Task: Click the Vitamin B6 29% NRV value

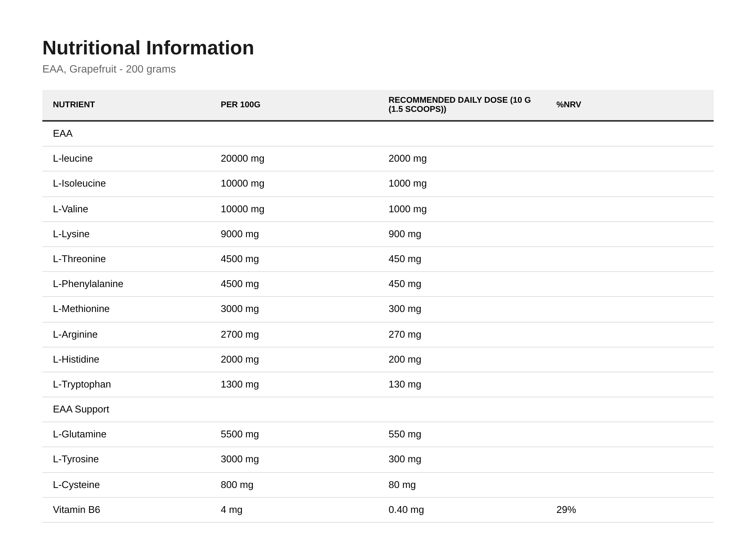Action: (566, 510)
